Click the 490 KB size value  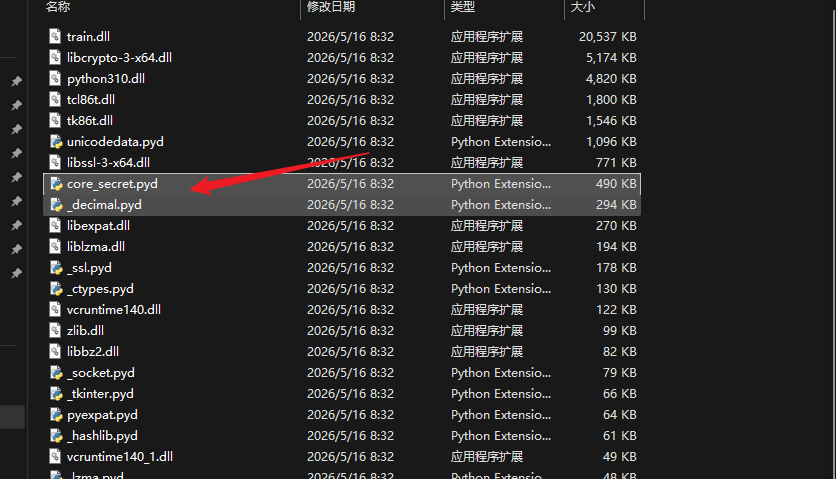point(616,183)
